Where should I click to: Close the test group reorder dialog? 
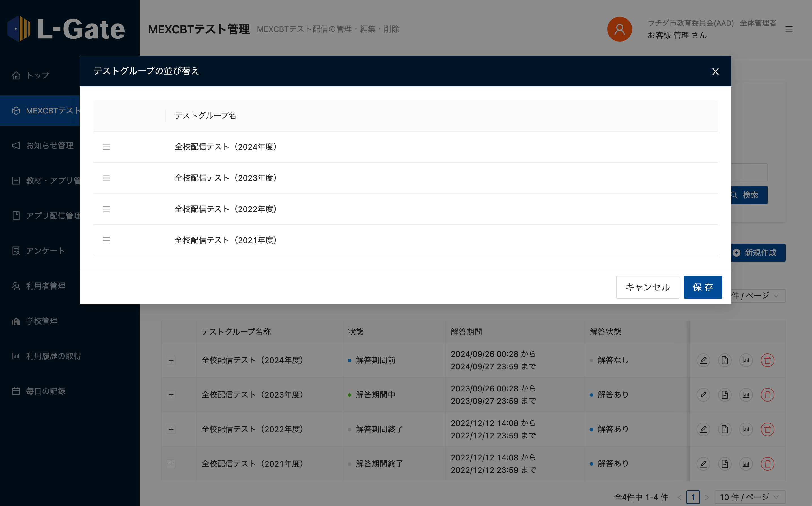pyautogui.click(x=715, y=71)
